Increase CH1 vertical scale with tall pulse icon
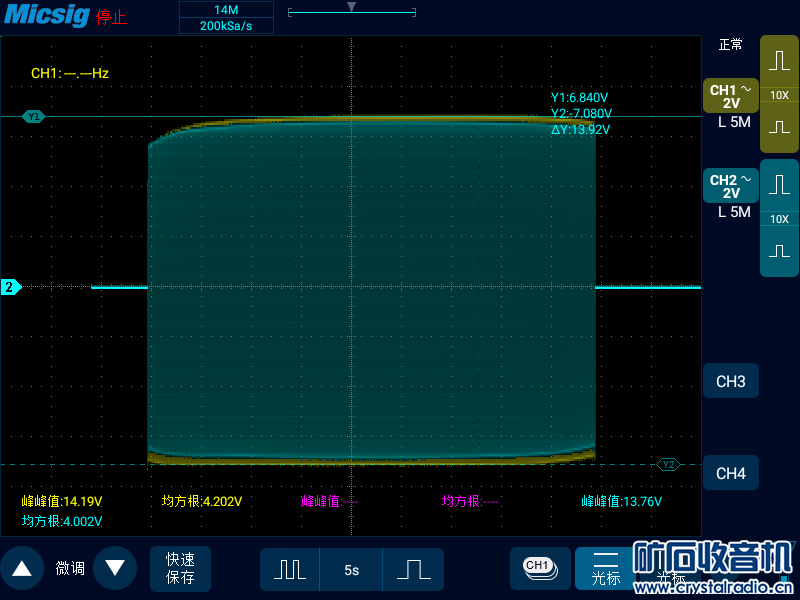 pyautogui.click(x=779, y=62)
